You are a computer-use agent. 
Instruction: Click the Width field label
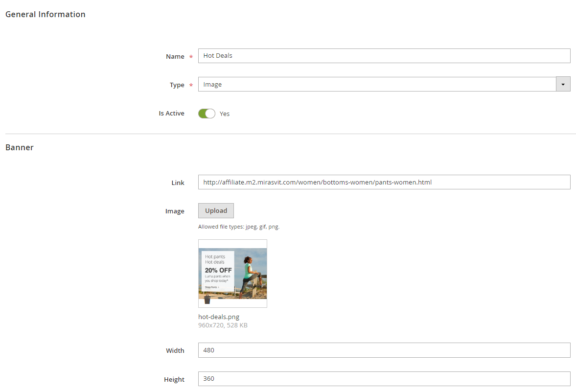click(x=175, y=351)
